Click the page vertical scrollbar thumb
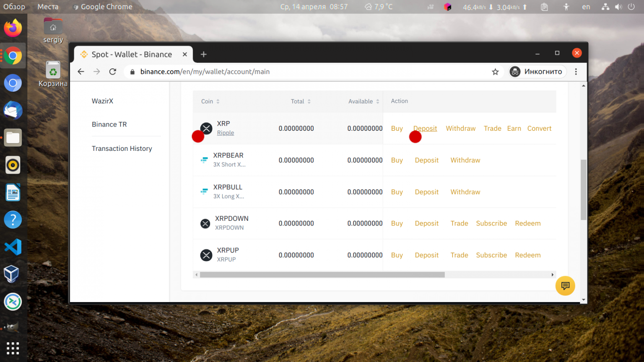The height and width of the screenshot is (362, 644). (584, 189)
